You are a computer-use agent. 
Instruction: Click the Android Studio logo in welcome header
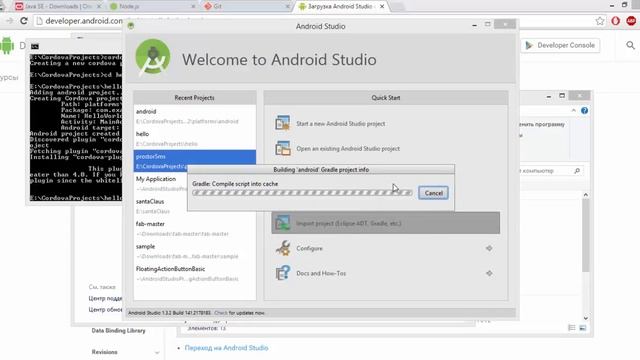point(153,57)
